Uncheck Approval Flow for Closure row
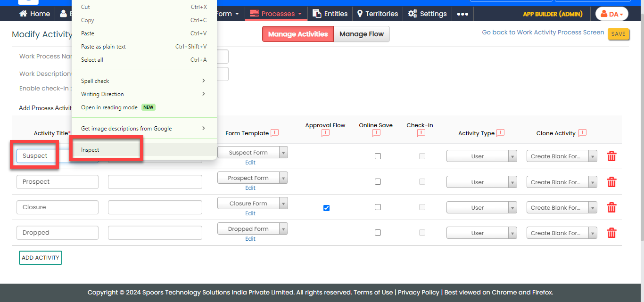The height and width of the screenshot is (302, 644). click(x=326, y=208)
